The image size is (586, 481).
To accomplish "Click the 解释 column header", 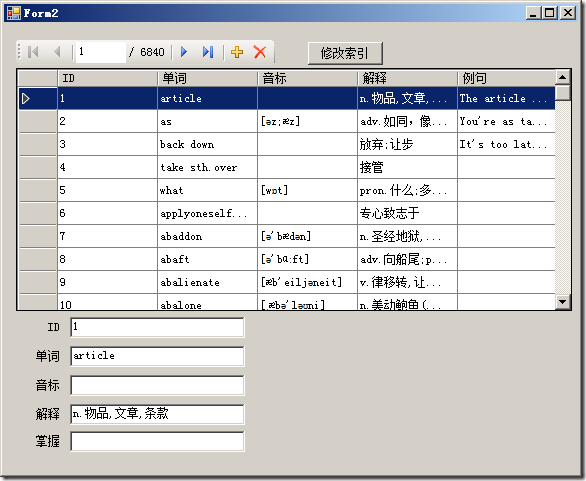I will tap(407, 78).
